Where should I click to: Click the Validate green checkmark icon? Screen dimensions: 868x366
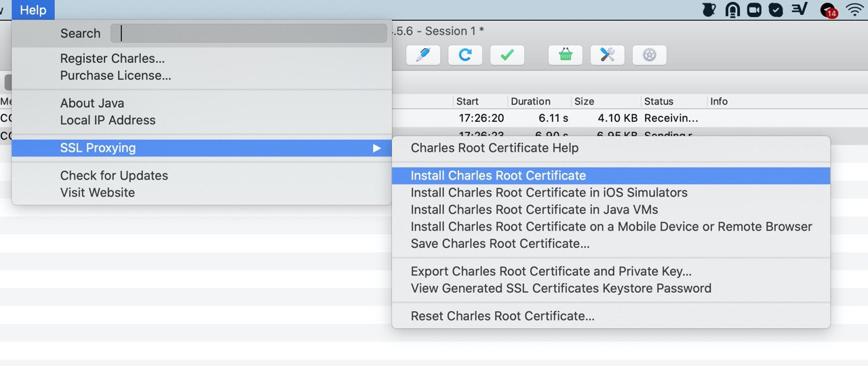(507, 55)
